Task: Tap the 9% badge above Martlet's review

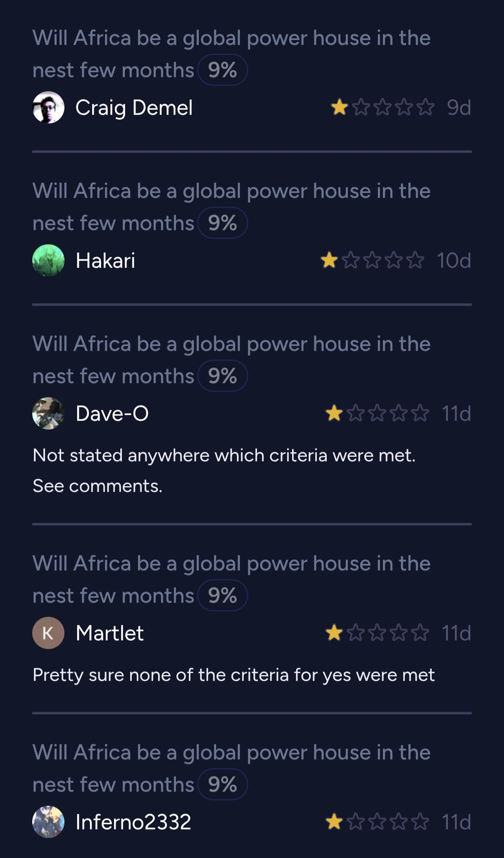Action: coord(223,596)
